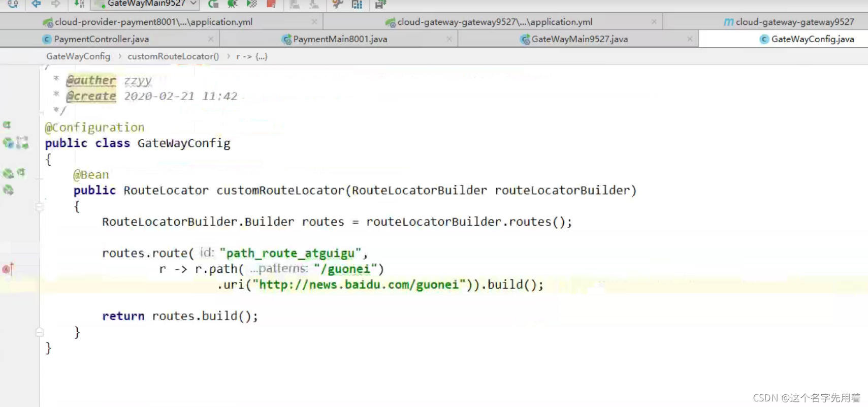Open Project Structure grid icon

[x=357, y=4]
